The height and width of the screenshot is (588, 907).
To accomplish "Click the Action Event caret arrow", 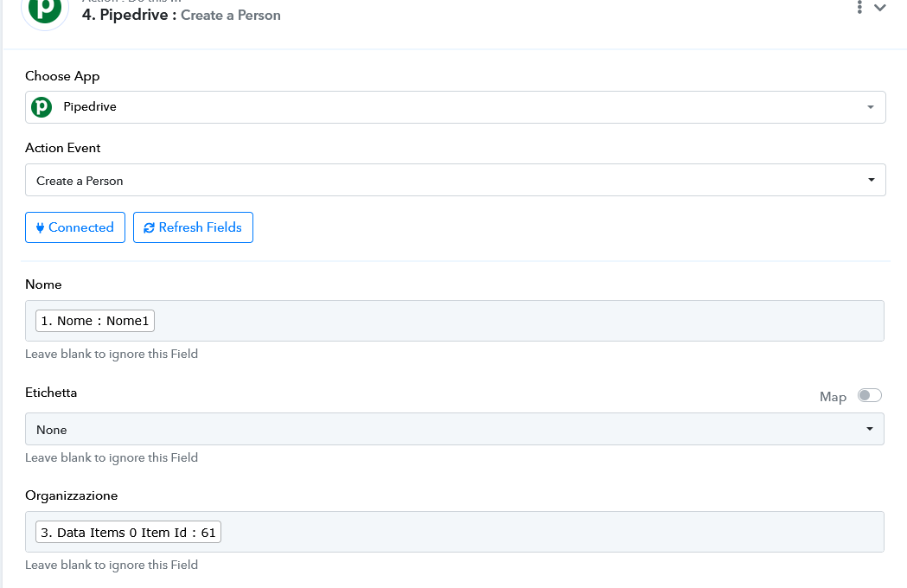I will coord(872,180).
